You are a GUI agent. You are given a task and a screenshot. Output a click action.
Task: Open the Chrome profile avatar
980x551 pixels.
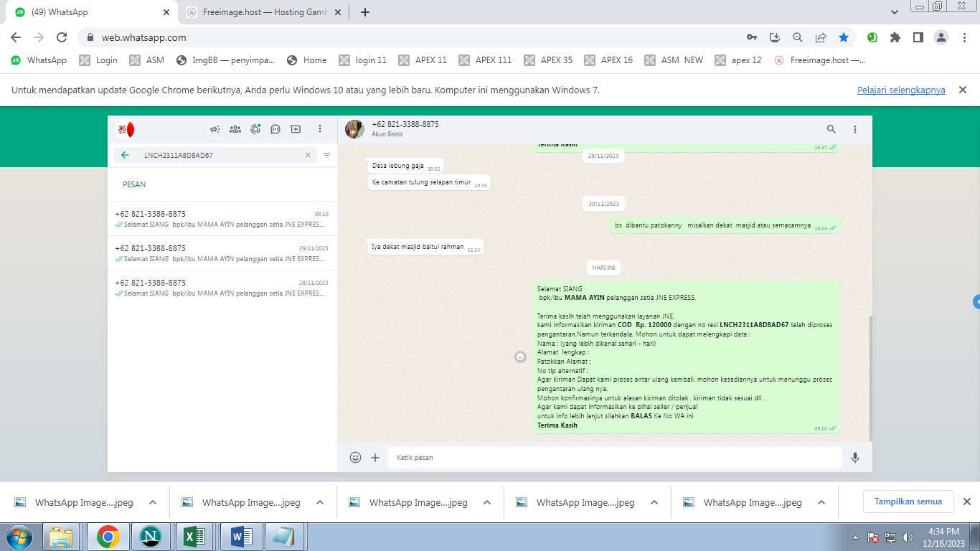click(x=941, y=37)
